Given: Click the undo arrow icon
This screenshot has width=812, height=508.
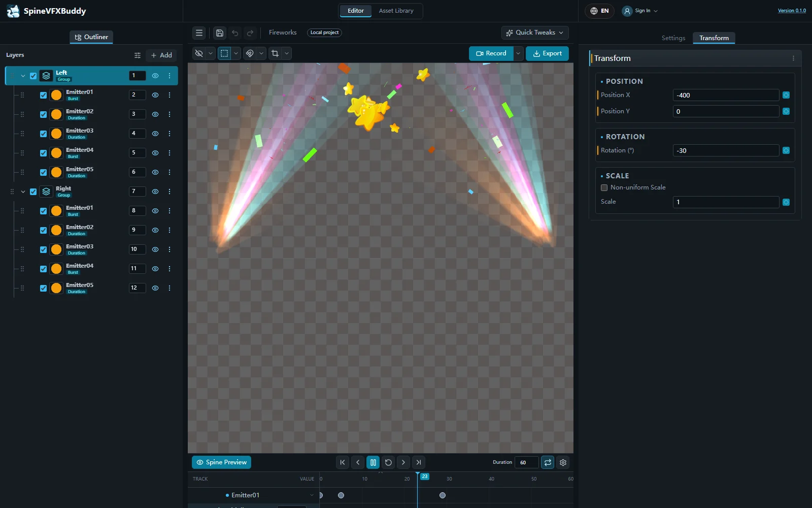Looking at the screenshot, I should point(235,33).
